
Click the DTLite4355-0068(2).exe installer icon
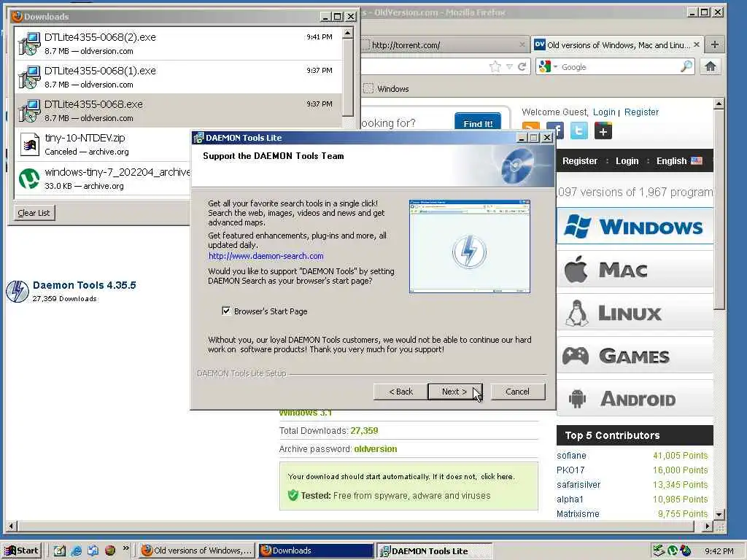pos(29,43)
